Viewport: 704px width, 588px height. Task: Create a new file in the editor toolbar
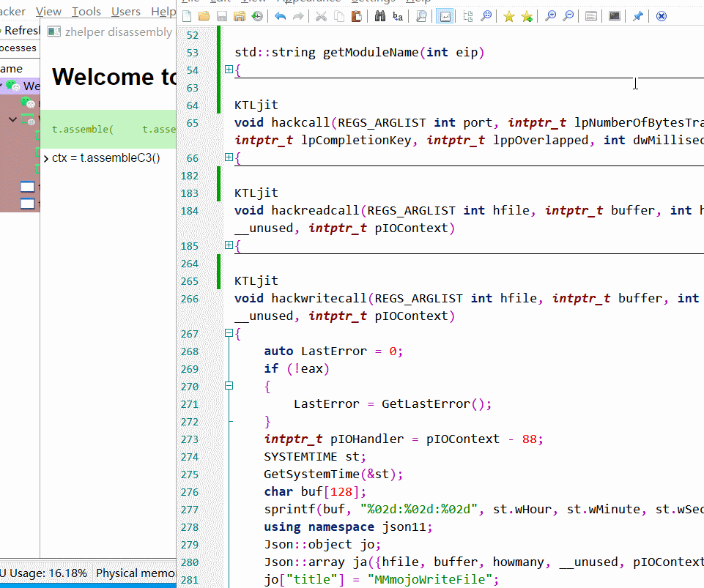coord(187,17)
